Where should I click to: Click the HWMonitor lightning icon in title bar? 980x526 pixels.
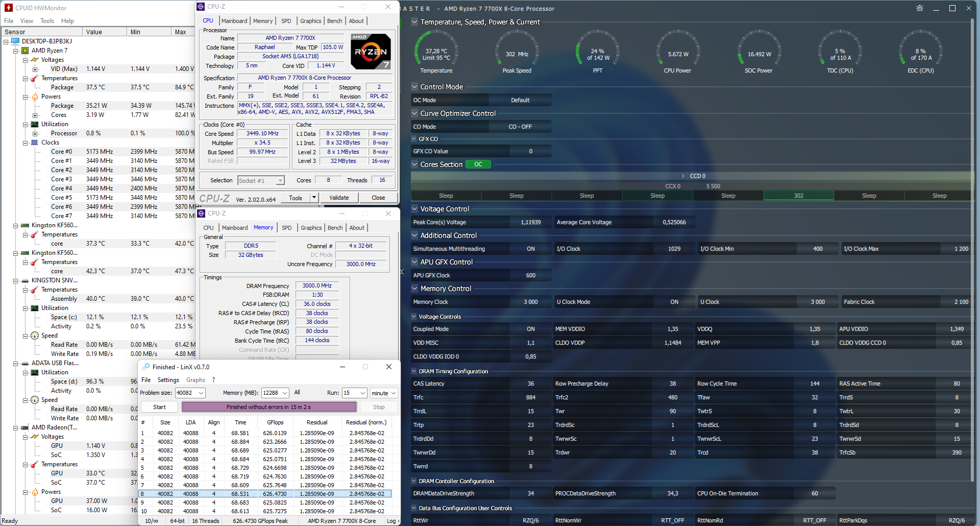coord(9,8)
